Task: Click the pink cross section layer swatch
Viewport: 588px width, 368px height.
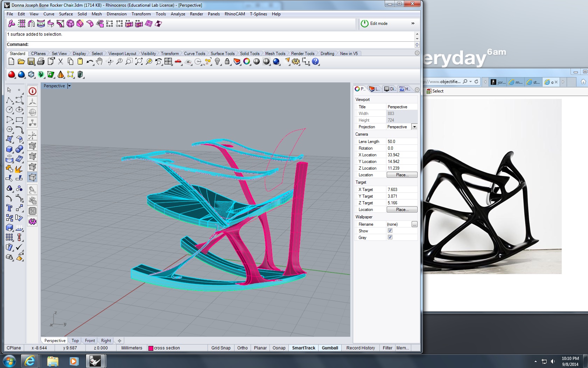Action: (151, 348)
